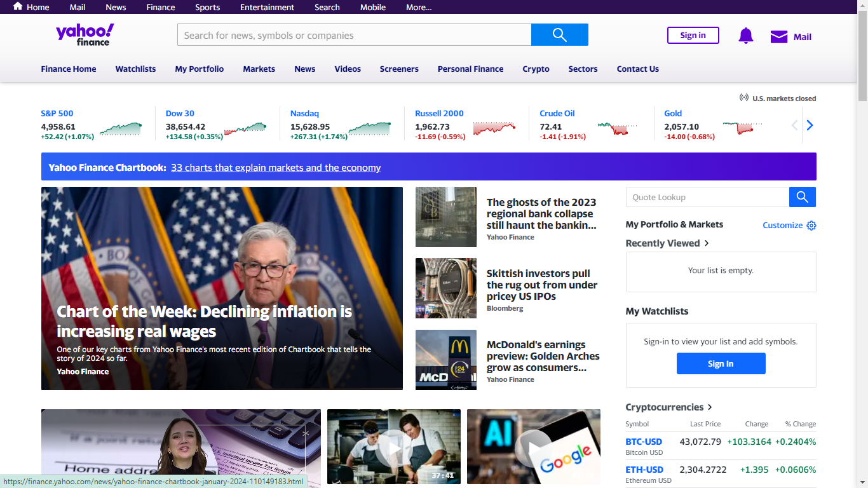Click Quote Lookup magnifier button

click(802, 197)
